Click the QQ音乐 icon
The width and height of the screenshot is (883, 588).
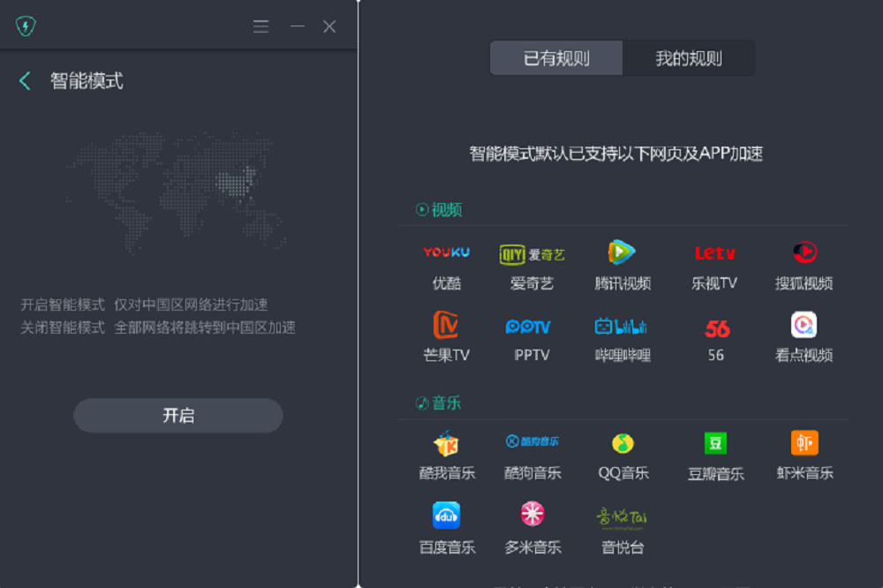[623, 443]
